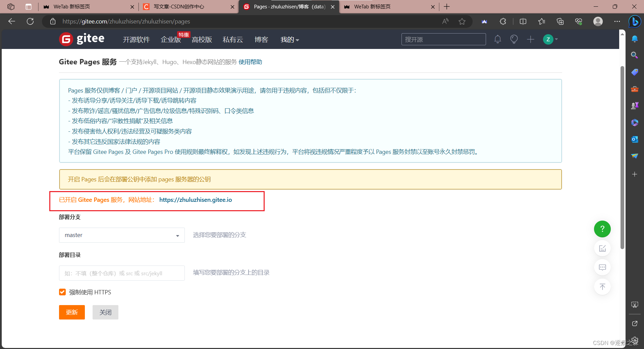Expand the master branch dropdown
644x349 pixels.
[x=122, y=235]
